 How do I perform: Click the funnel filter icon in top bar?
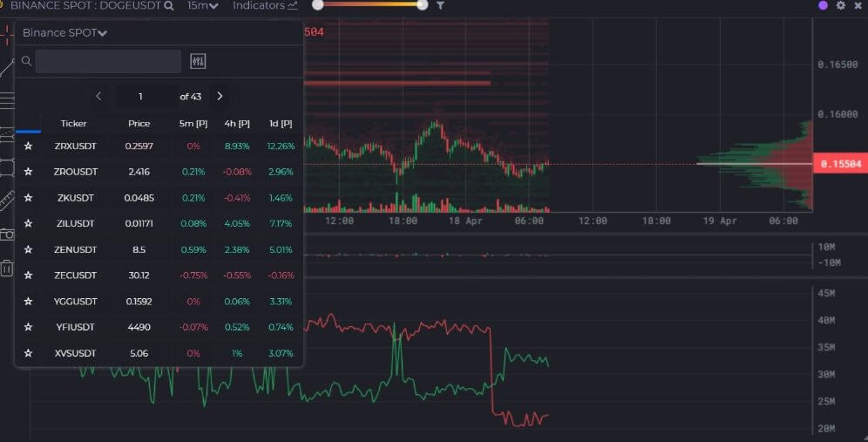(x=440, y=5)
